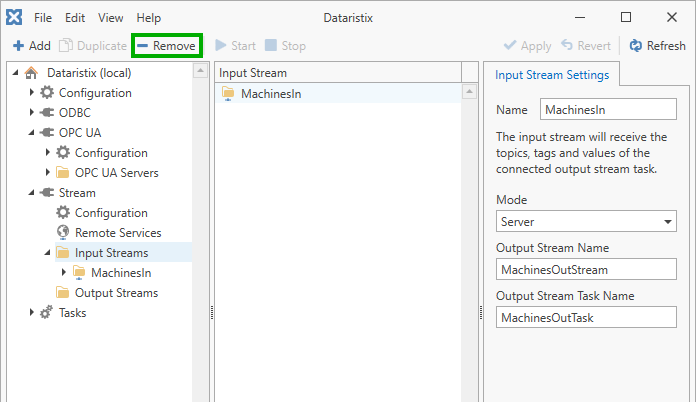Click the Duplicate toolbar button
Image resolution: width=696 pixels, height=402 pixels.
pyautogui.click(x=93, y=46)
